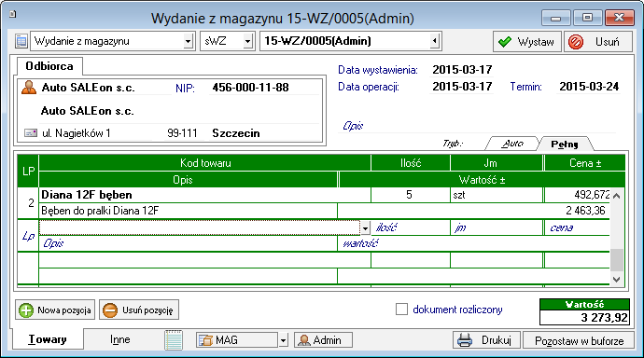644x358 pixels.
Task: Click the Data operacji value 2015-03-17
Action: click(462, 87)
